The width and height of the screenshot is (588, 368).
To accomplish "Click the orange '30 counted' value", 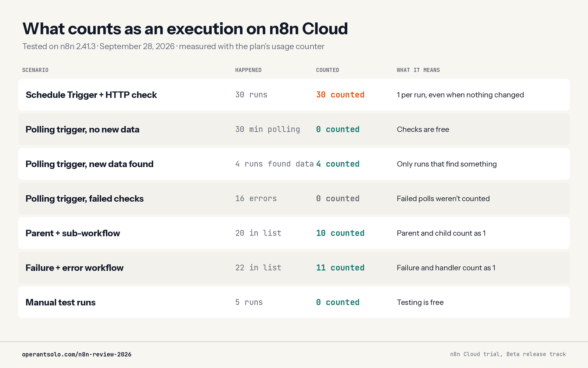I will click(x=340, y=95).
